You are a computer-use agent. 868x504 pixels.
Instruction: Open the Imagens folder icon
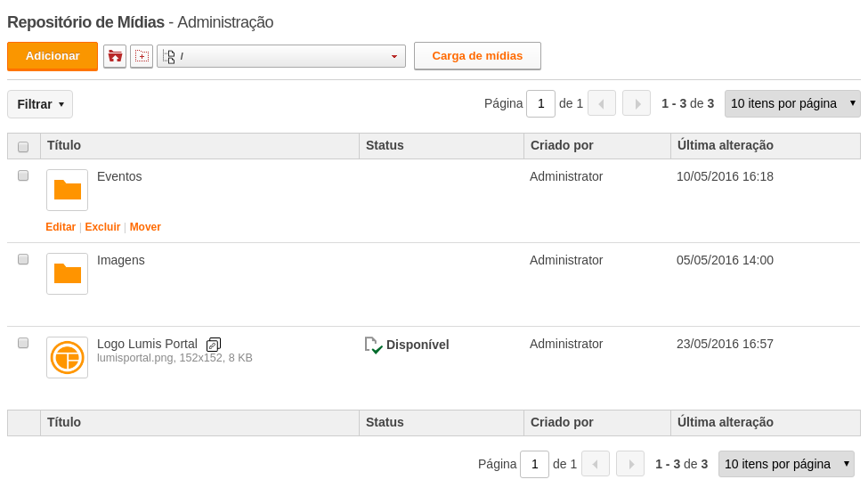(67, 273)
